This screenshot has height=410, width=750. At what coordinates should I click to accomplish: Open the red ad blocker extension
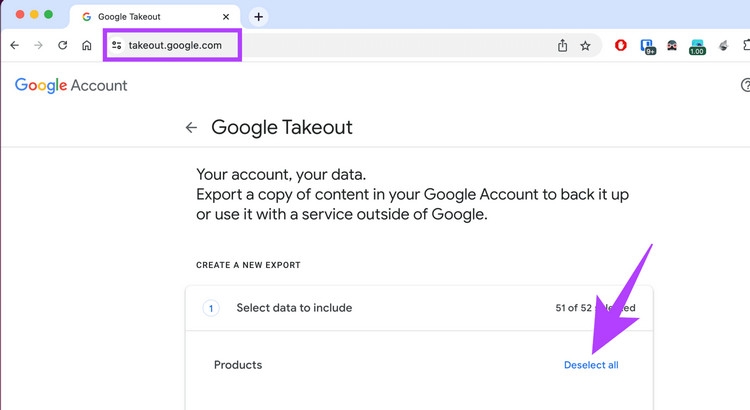(x=621, y=46)
